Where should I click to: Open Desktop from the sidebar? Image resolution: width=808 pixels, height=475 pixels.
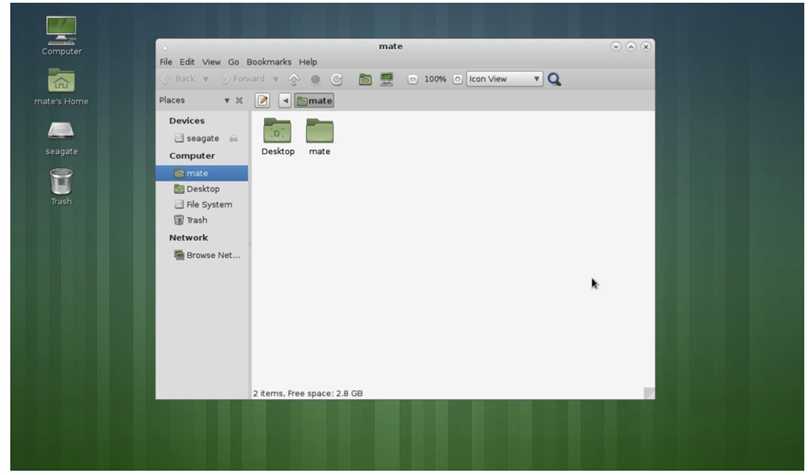202,189
